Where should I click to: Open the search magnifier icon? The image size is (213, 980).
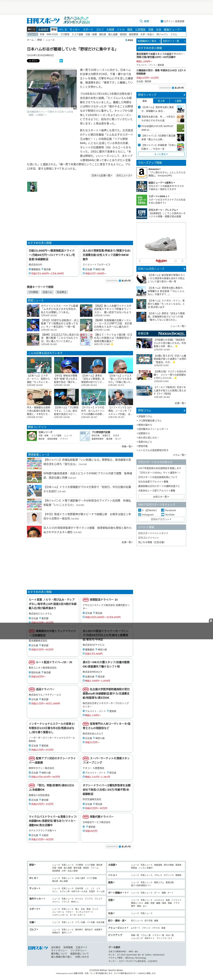pos(141,21)
